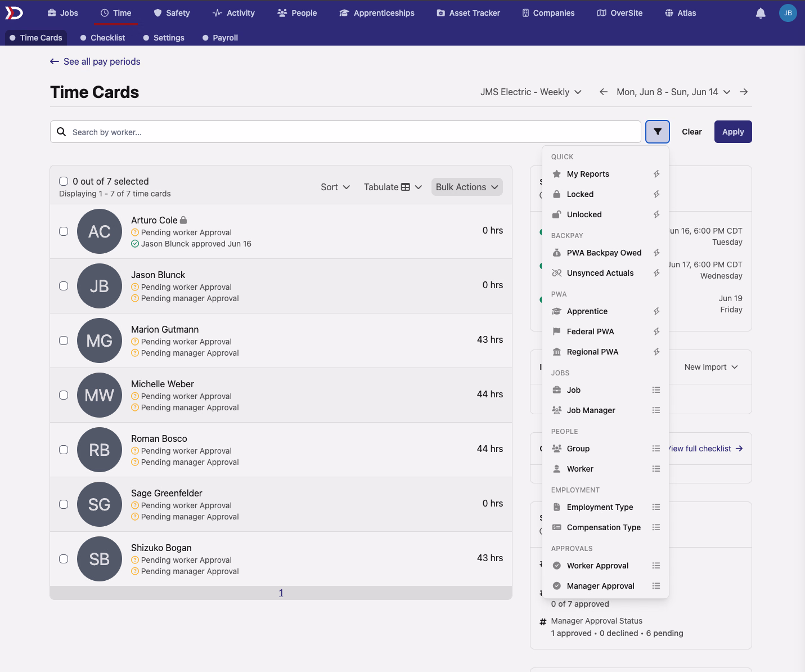Open the Mon, Jun 8 - Sun, Jun 14 dropdown
The height and width of the screenshot is (672, 805).
point(673,92)
